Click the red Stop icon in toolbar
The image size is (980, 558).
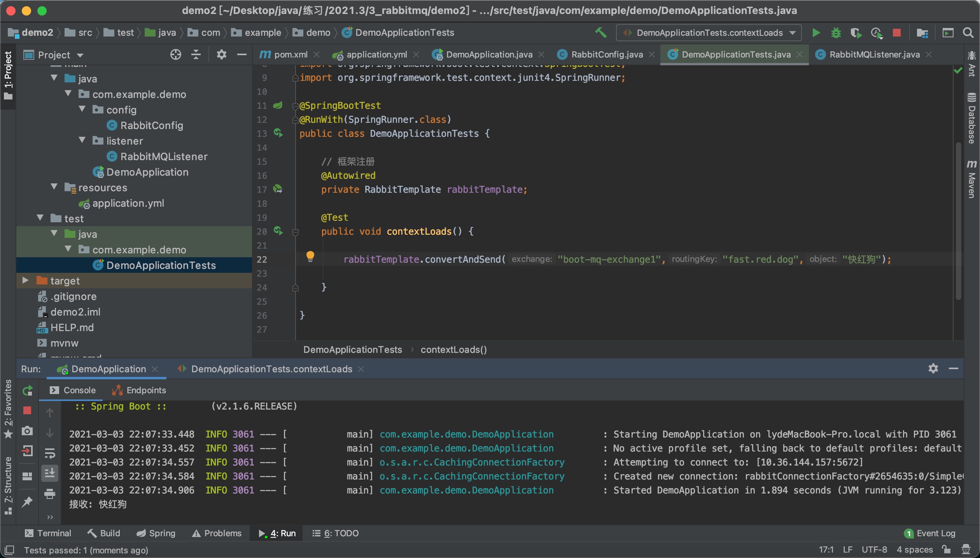point(897,33)
